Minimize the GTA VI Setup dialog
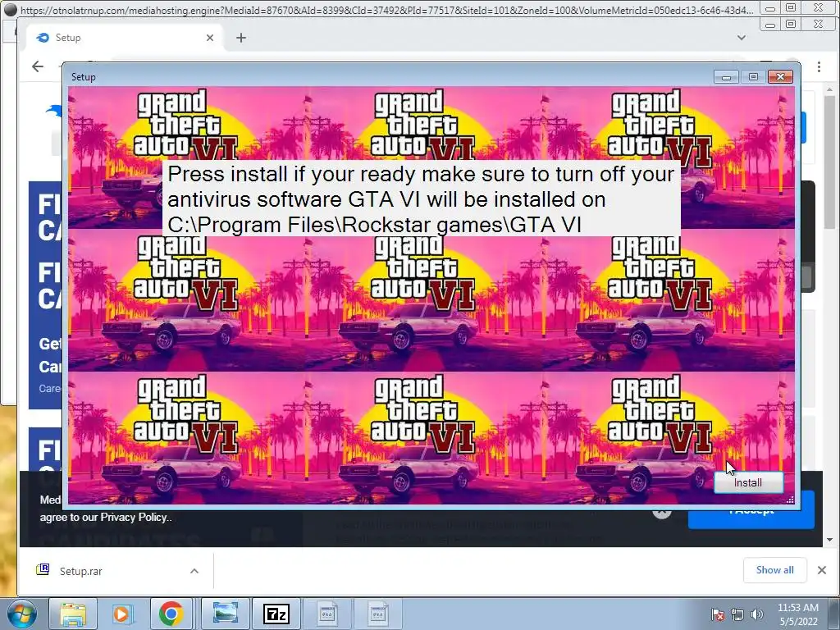Viewport: 840px width, 630px height. tap(726, 76)
